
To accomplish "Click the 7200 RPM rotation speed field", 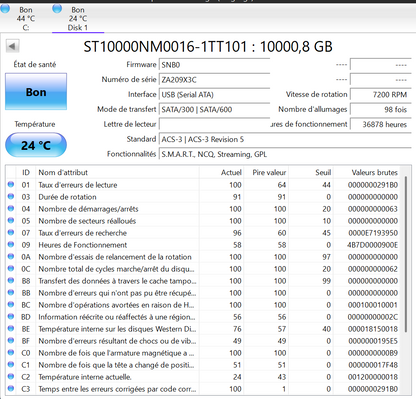I will coord(381,95).
